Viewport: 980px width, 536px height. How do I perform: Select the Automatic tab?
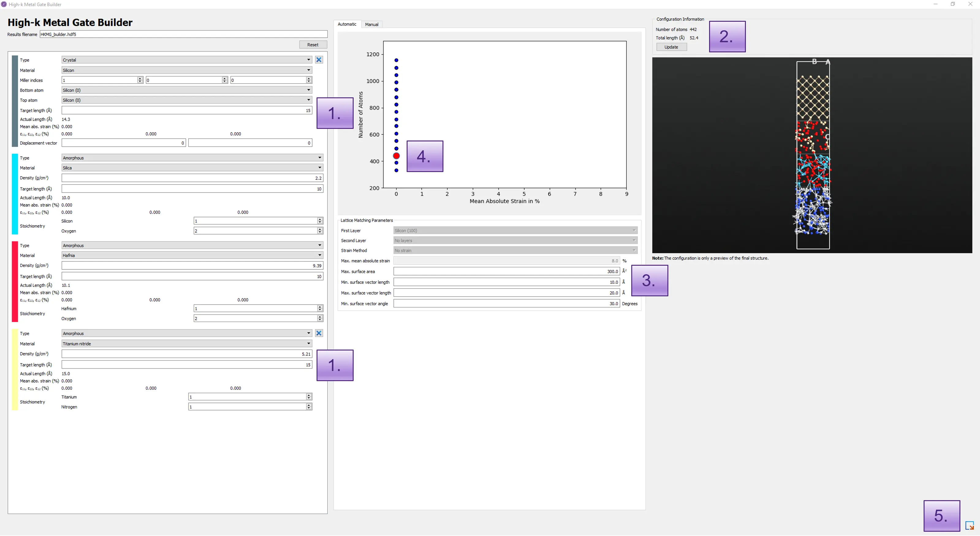point(347,24)
